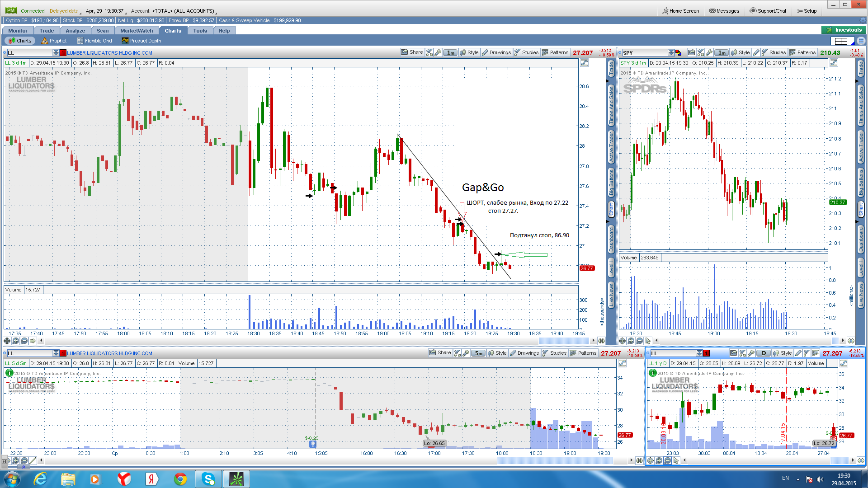Toggle Active Trader panel beside LL chart

coord(611,147)
